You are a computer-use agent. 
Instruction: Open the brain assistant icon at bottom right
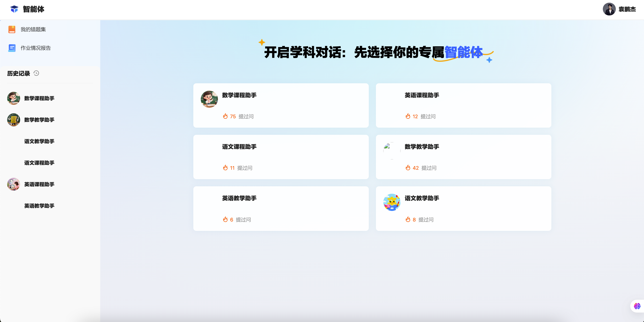(637, 306)
